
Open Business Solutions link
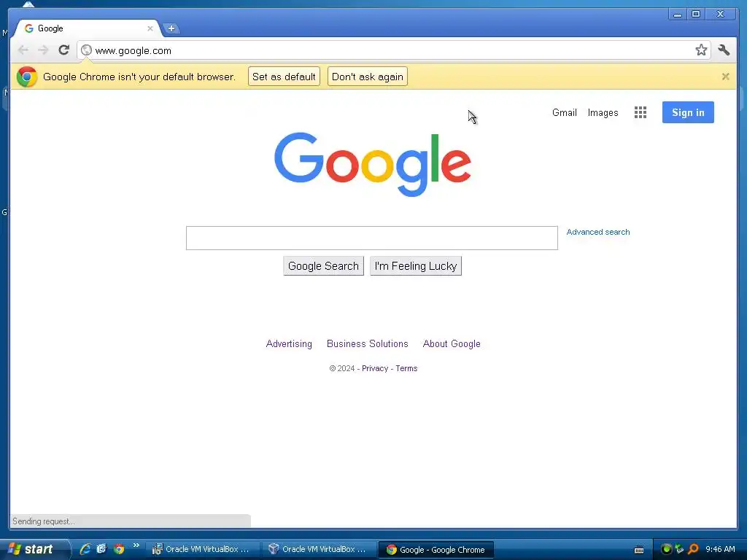pos(368,344)
